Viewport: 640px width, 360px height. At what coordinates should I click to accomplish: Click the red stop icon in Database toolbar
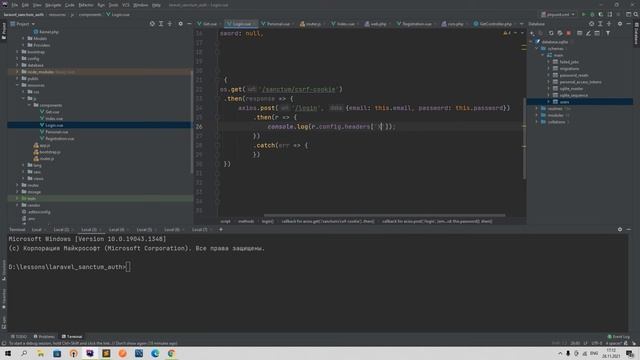coord(569,33)
